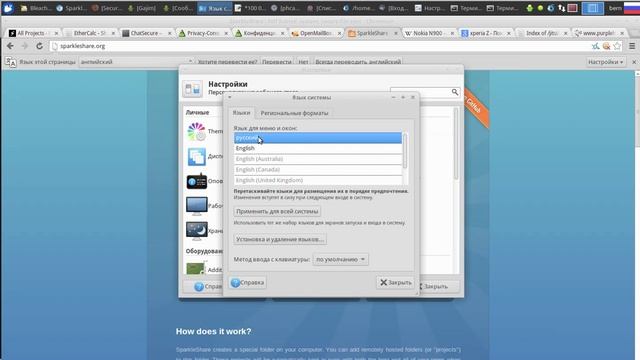Switch to the xperia Z browser tab

click(x=485, y=33)
